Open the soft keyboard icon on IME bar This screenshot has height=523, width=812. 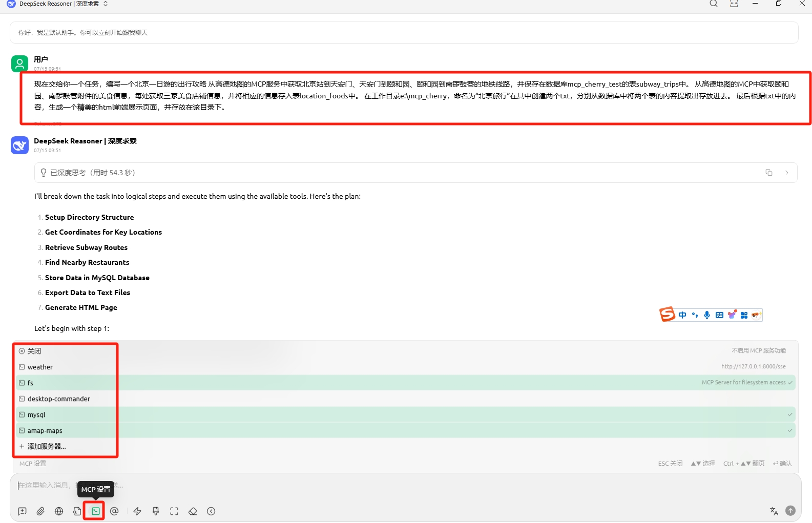(x=719, y=315)
